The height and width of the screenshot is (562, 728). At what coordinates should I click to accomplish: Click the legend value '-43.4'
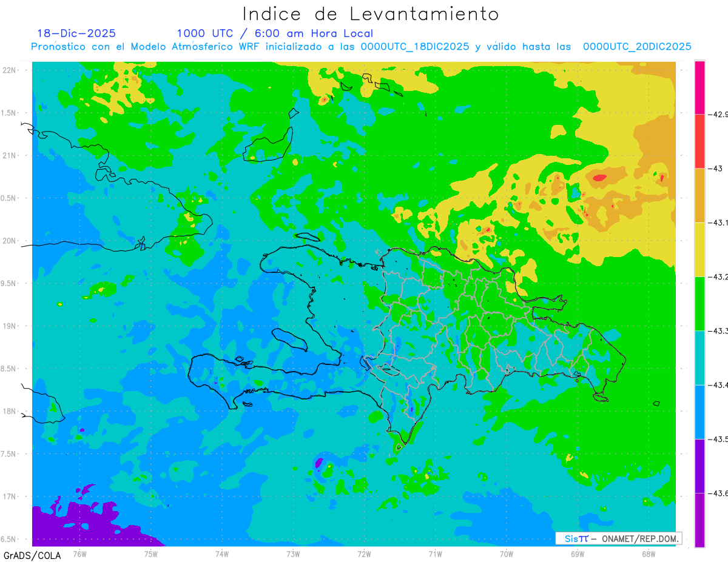pos(718,385)
